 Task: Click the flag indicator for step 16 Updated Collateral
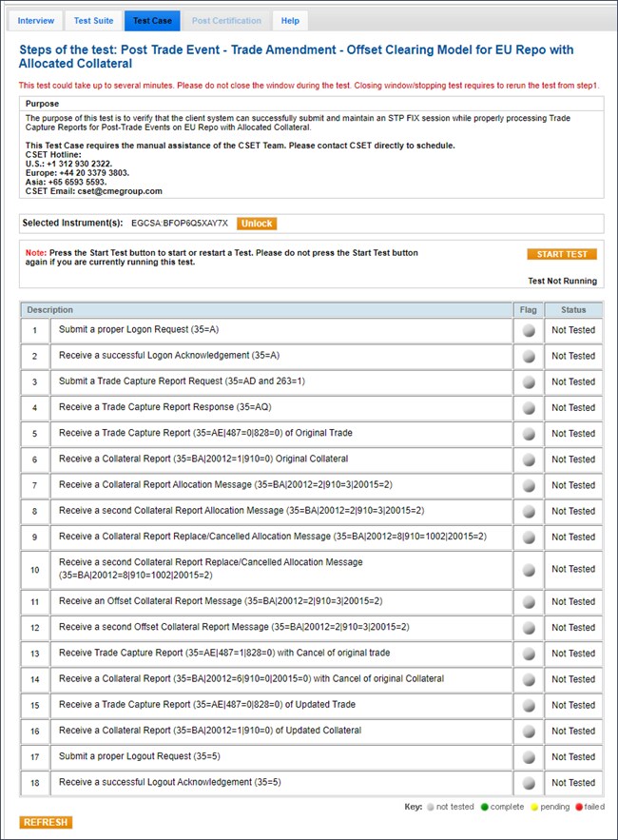pos(529,732)
